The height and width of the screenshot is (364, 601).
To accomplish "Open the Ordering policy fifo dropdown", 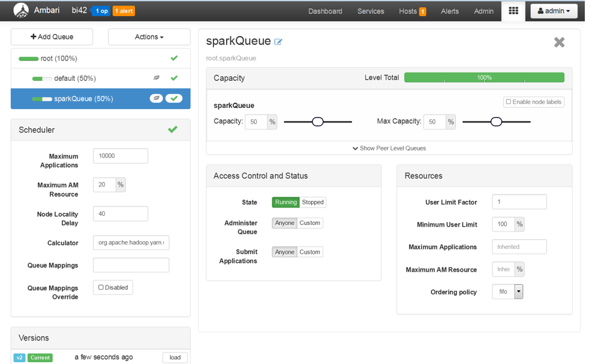I will click(508, 291).
